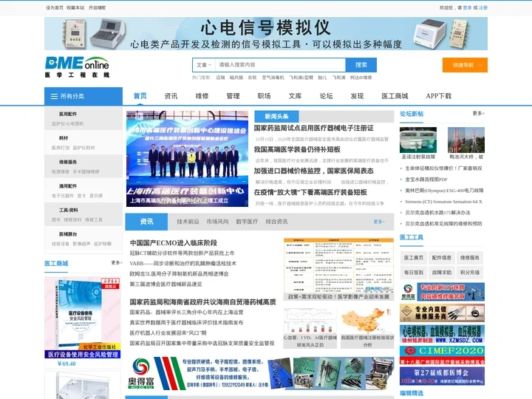Screen dimensions: 532x399
Task: Focus the 请输入搜索内容 search field
Action: pyautogui.click(x=280, y=65)
